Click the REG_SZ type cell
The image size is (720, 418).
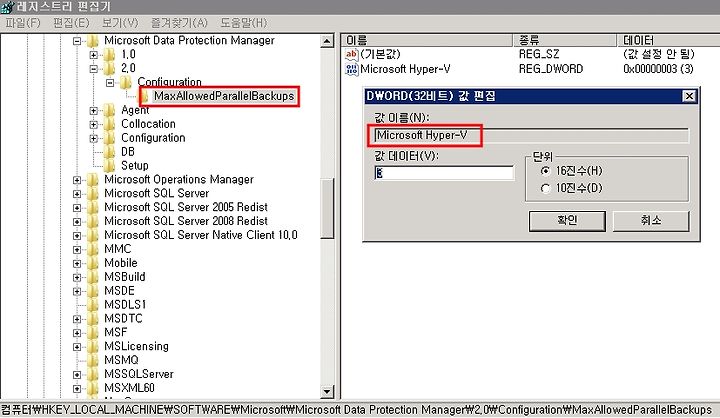(539, 54)
